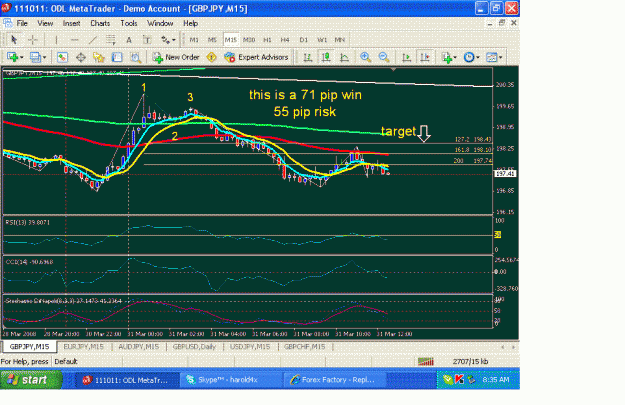Image resolution: width=625 pixels, height=405 pixels.
Task: Open the Windows Start button
Action: point(31,379)
